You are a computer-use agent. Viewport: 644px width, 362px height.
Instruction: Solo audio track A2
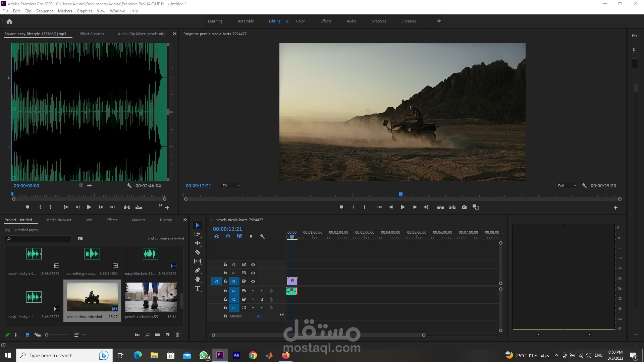262,299
